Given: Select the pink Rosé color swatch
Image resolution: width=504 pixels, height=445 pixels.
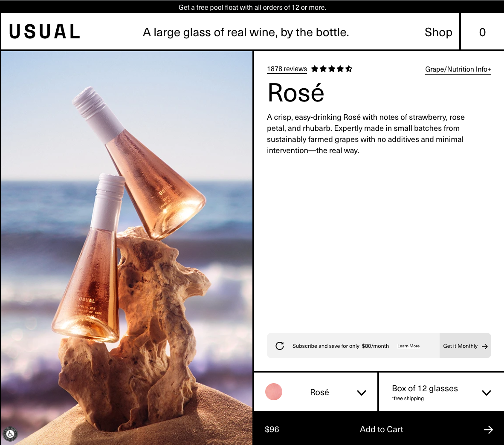Looking at the screenshot, I should point(274,392).
